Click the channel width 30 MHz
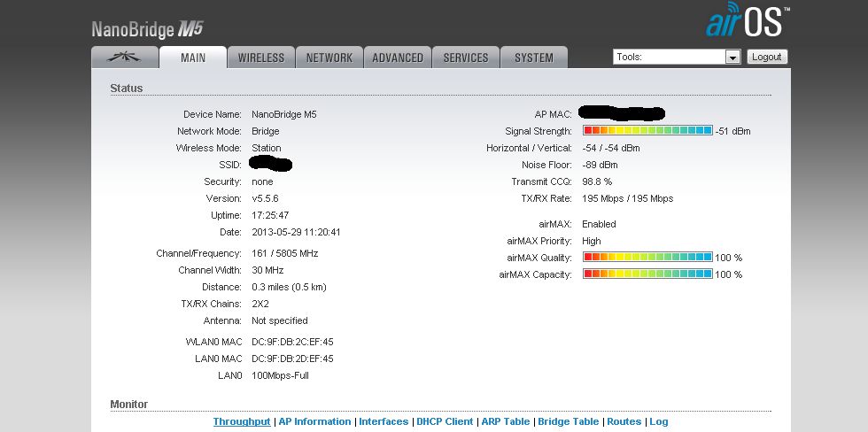The height and width of the screenshot is (432, 868). tap(267, 270)
